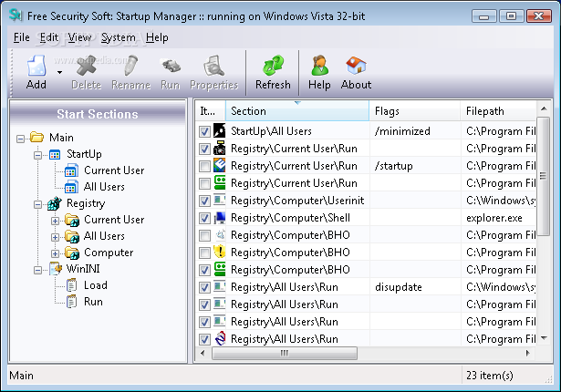Viewport: 561px width, 392px height.
Task: Select Current User under StartUp in tree
Action: tap(114, 170)
